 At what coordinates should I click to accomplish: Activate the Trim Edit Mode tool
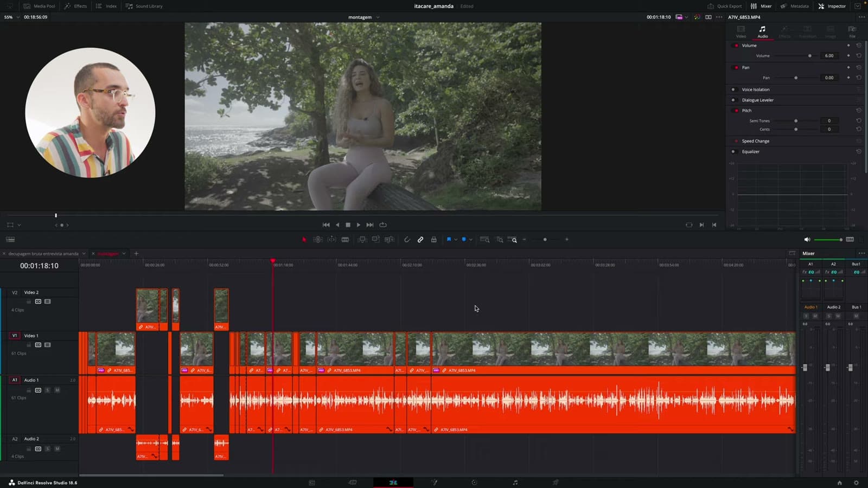pyautogui.click(x=318, y=240)
